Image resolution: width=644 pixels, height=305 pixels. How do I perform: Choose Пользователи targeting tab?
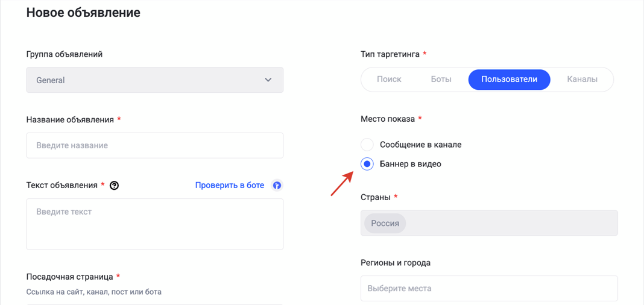click(510, 79)
